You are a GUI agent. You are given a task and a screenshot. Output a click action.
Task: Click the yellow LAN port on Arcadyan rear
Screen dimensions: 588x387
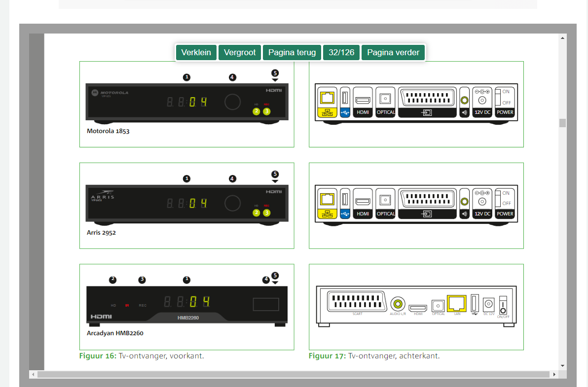pos(457,304)
